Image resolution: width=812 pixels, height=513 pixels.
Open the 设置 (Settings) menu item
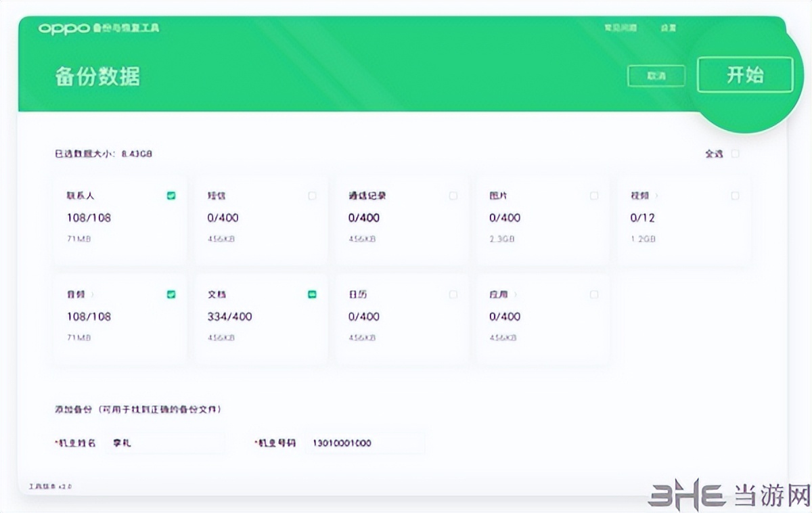(x=667, y=28)
